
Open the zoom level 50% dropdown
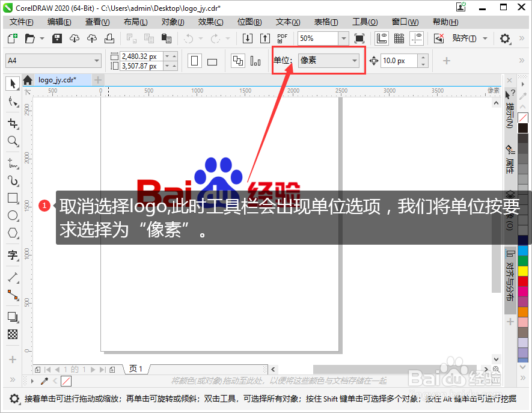click(x=343, y=38)
